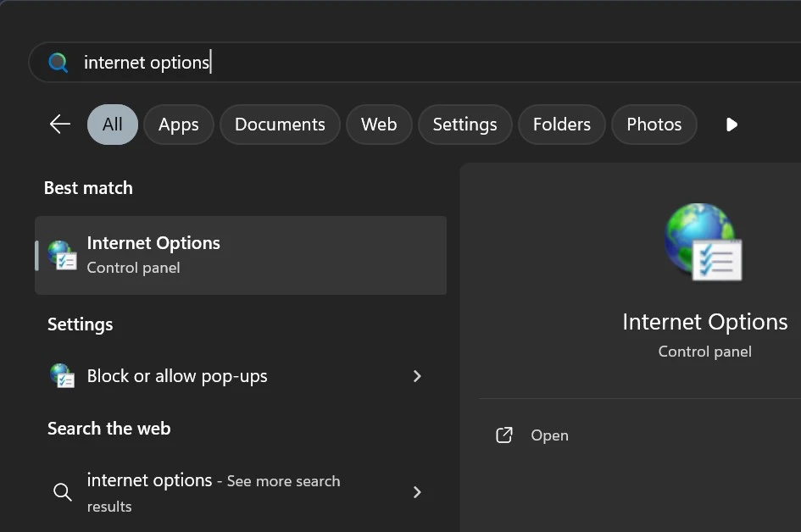Click the Search the web heading
801x532 pixels.
click(108, 429)
